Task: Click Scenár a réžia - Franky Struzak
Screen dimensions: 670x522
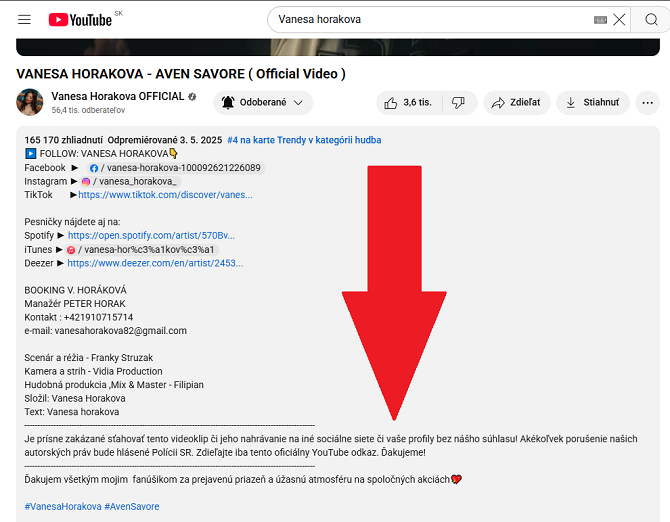Action: click(x=88, y=358)
